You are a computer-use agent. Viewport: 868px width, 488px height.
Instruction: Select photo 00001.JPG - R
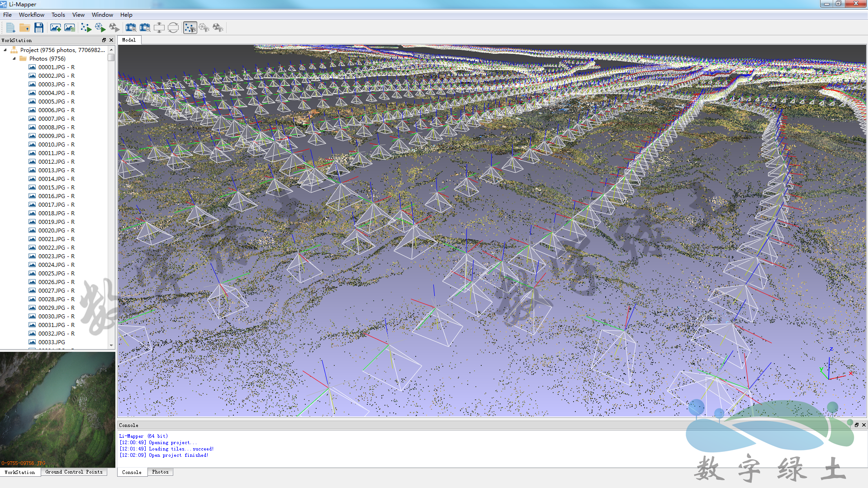[x=56, y=67]
